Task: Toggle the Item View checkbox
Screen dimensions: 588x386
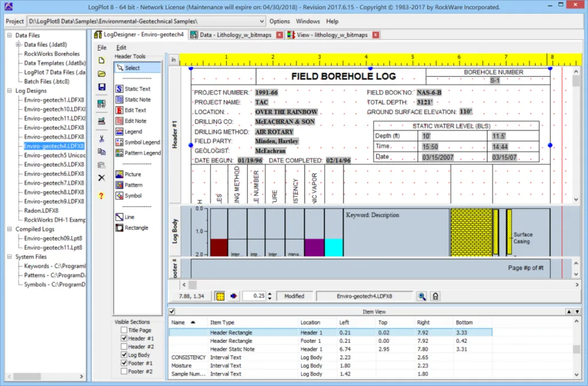Action: (172, 312)
